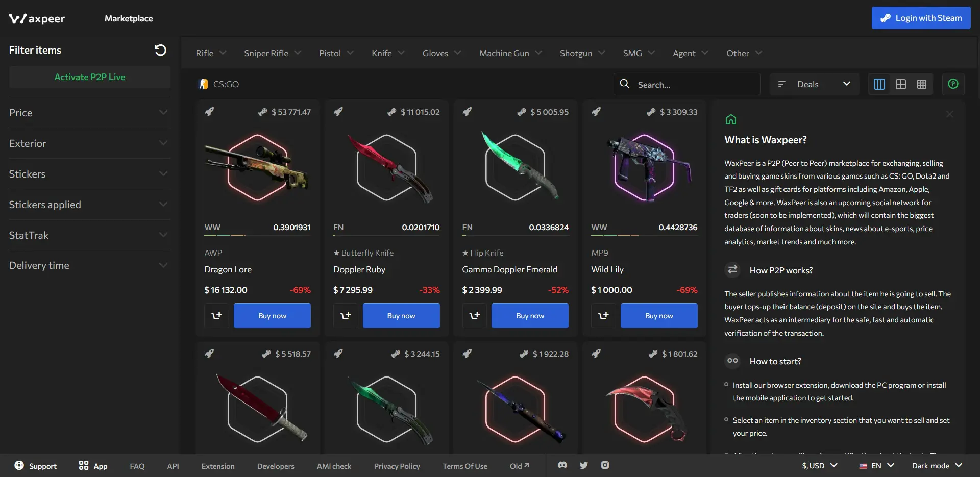
Task: Open the USD currency dropdown
Action: click(x=819, y=466)
